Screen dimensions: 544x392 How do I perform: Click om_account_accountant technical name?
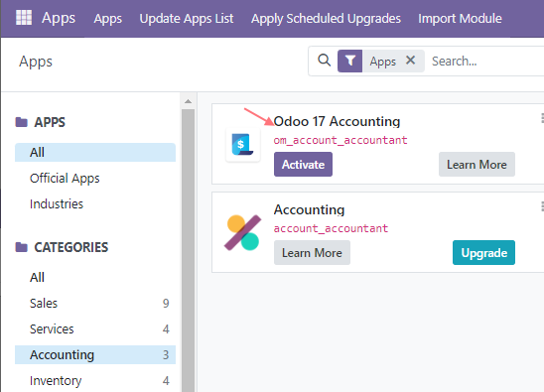[340, 140]
